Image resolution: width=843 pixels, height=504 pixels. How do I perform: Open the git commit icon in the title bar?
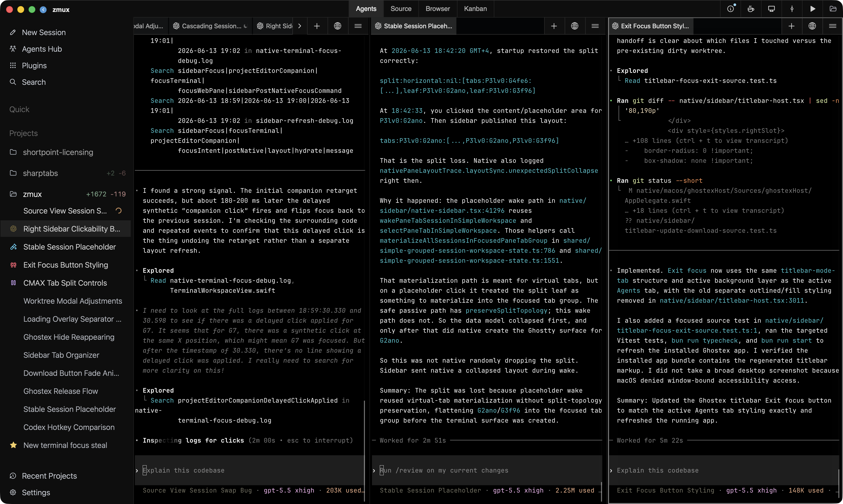click(792, 9)
